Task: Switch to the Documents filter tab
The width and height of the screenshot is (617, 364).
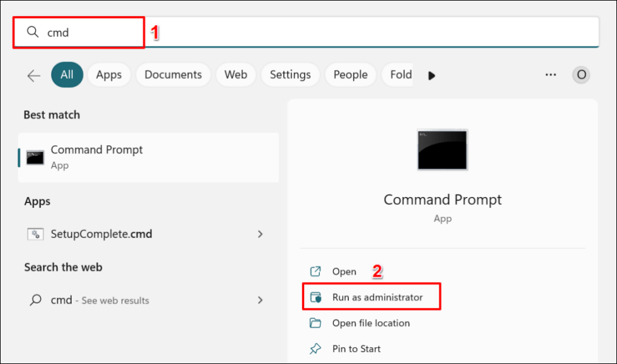Action: (173, 75)
